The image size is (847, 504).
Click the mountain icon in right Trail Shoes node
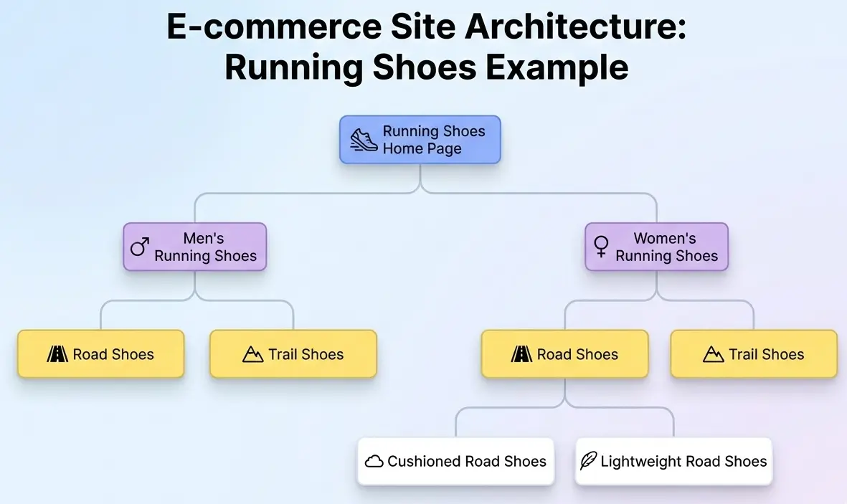(x=714, y=353)
